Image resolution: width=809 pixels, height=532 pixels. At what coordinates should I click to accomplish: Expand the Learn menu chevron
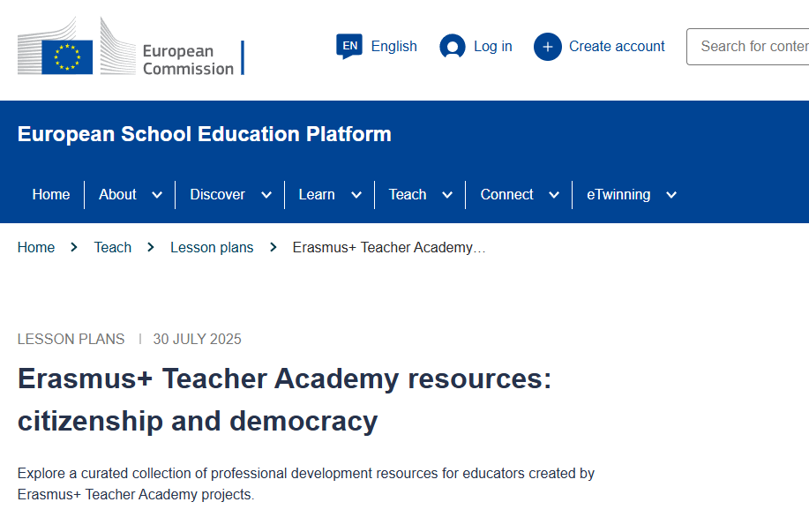(356, 195)
